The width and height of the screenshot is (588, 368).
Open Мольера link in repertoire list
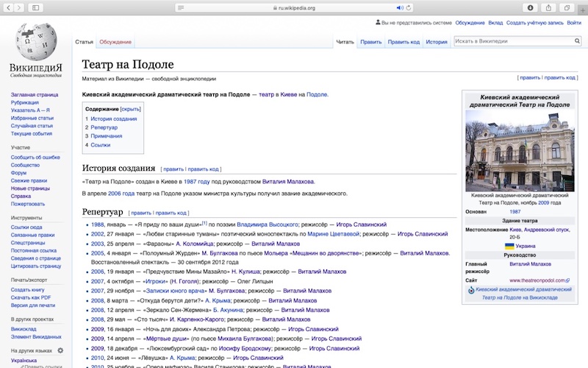(276, 253)
